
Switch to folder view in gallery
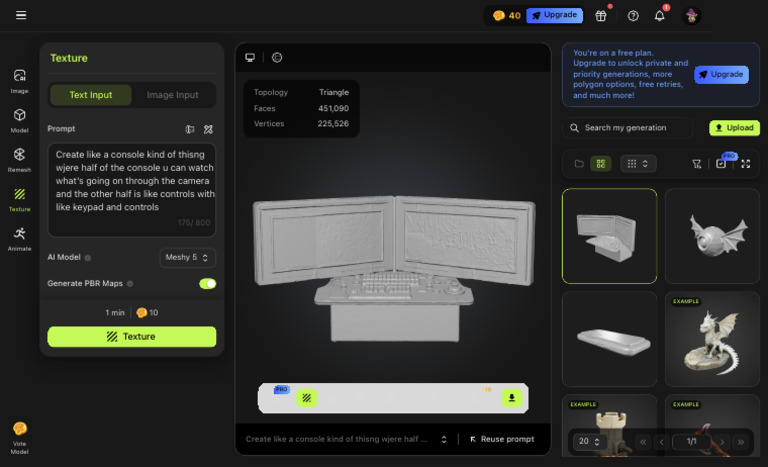tap(579, 164)
